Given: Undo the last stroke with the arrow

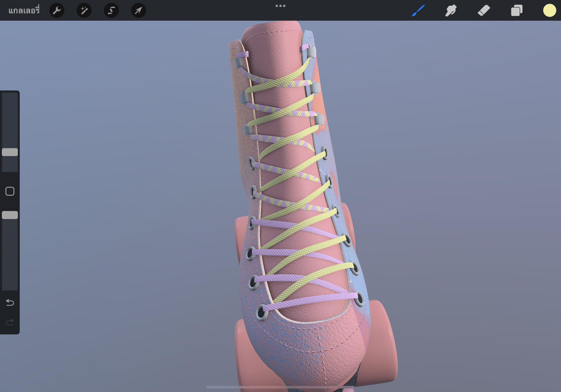Looking at the screenshot, I should [x=10, y=302].
